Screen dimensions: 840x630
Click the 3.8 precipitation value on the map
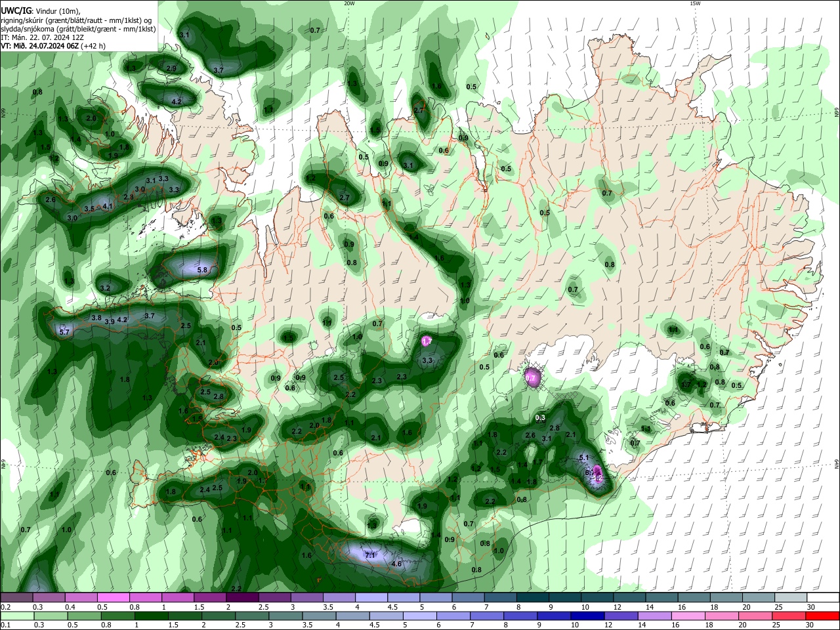tap(96, 318)
